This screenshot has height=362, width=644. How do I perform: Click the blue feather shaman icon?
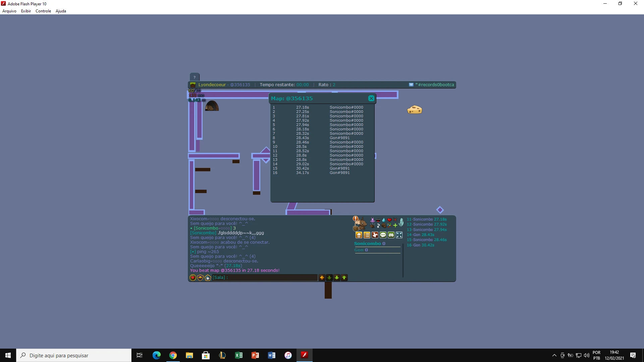pos(401,222)
